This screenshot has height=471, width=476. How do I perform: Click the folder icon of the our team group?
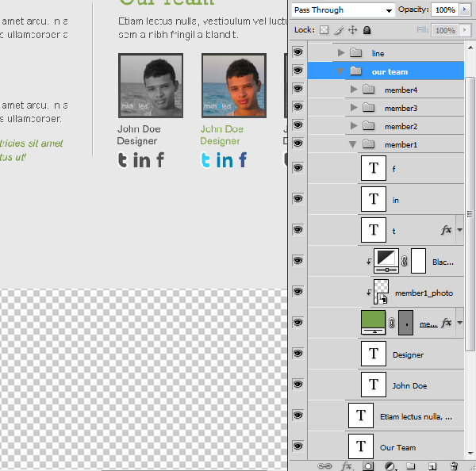pyautogui.click(x=355, y=71)
